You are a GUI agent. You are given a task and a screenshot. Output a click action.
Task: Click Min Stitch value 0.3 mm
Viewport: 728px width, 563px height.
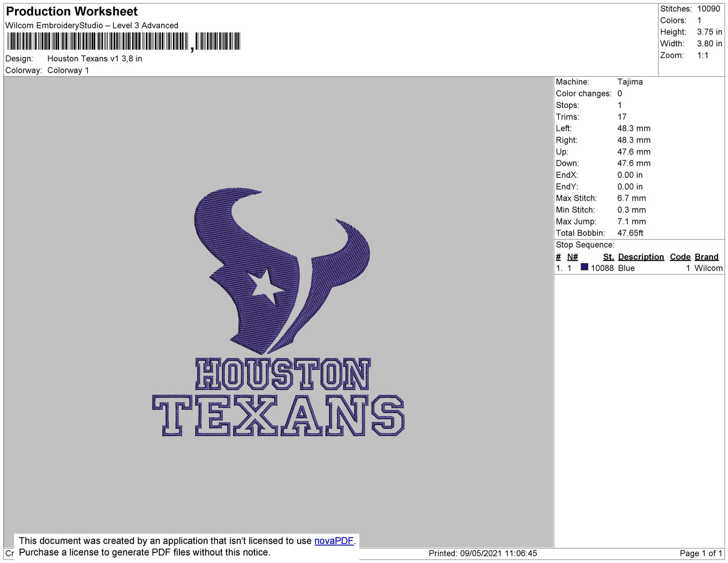tap(632, 210)
